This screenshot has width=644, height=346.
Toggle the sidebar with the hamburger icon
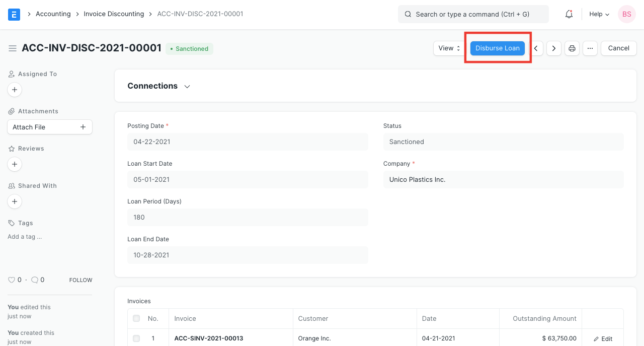pos(13,48)
